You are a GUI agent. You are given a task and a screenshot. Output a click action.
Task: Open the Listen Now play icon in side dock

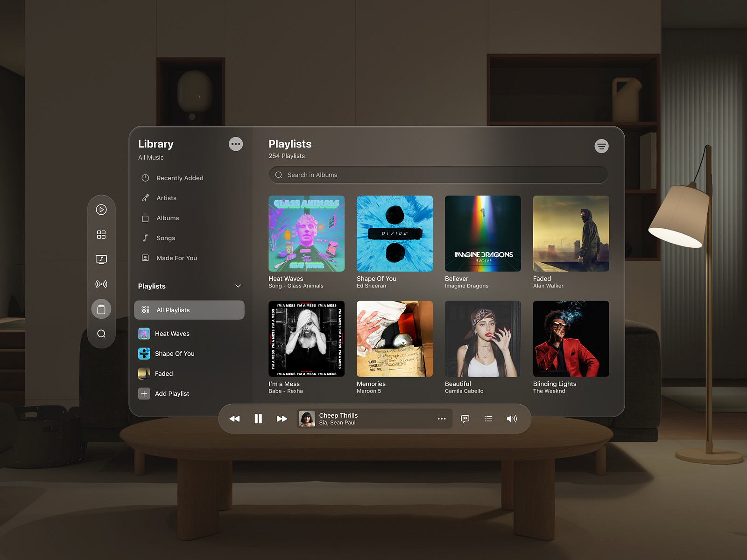[x=101, y=210]
